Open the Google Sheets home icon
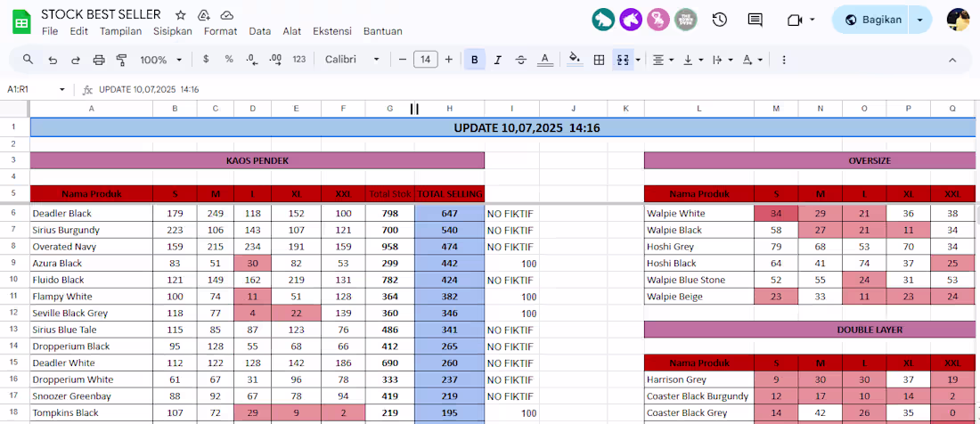Image resolution: width=980 pixels, height=424 pixels. [22, 22]
